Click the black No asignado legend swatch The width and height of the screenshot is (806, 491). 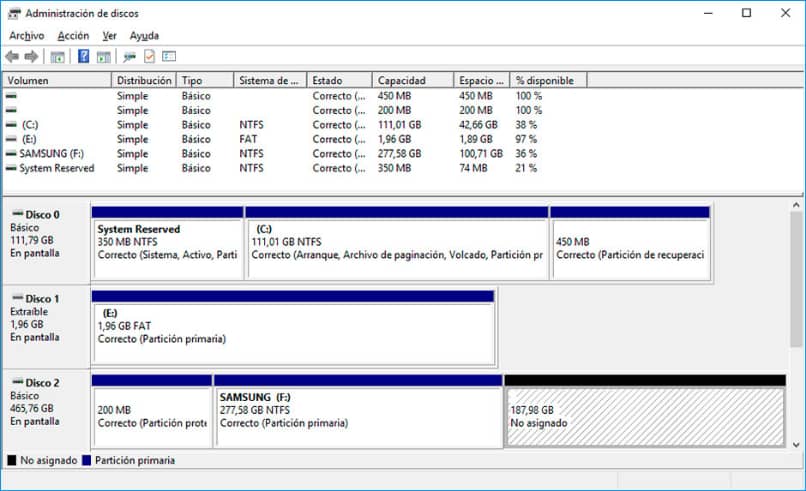12,460
